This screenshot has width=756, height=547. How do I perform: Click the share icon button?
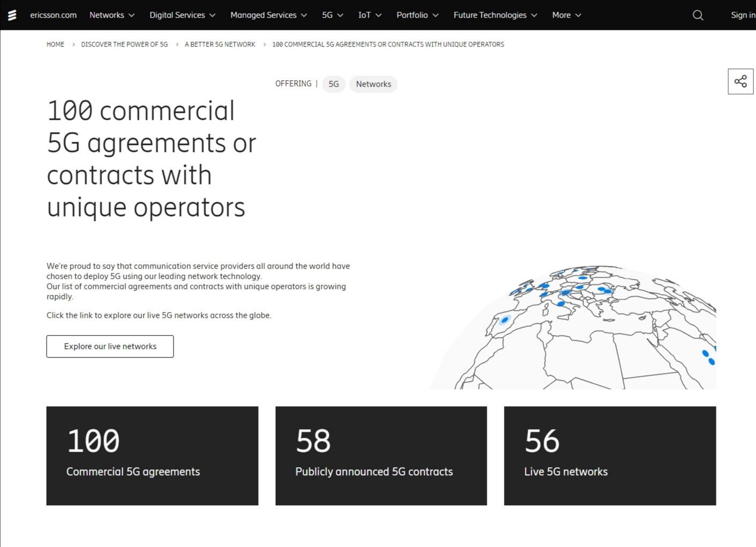click(x=740, y=81)
